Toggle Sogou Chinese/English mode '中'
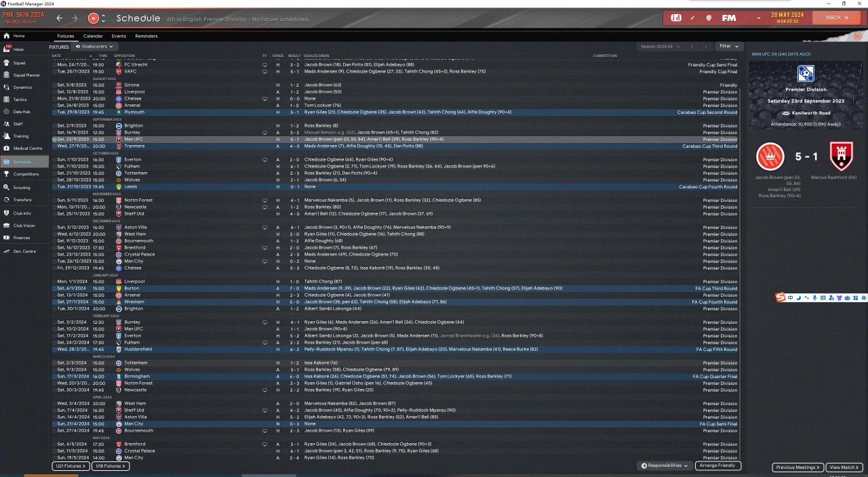Image resolution: width=868 pixels, height=477 pixels. click(x=791, y=298)
